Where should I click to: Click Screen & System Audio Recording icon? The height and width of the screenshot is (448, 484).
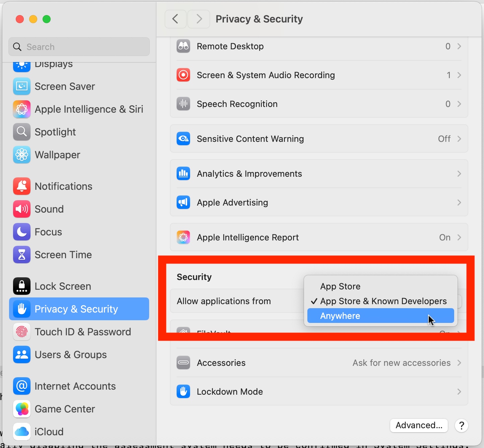pyautogui.click(x=183, y=75)
